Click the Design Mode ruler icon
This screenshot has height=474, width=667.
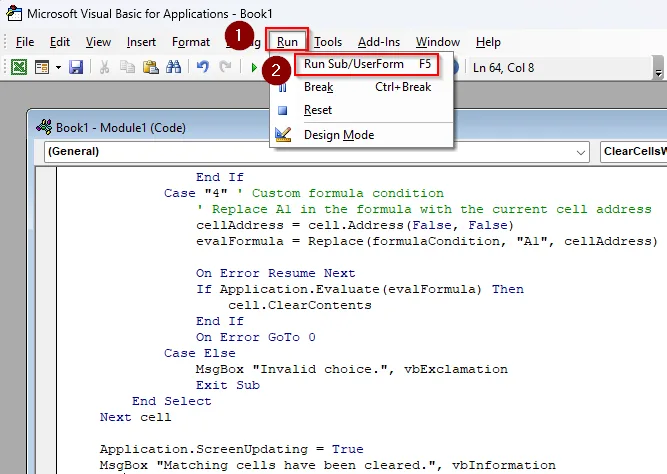pyautogui.click(x=283, y=134)
